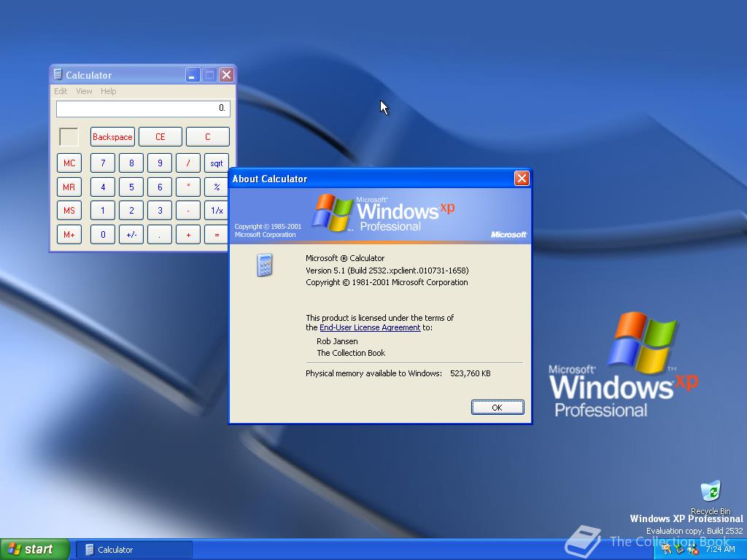Click the divide (/) button
This screenshot has width=747, height=560.
(x=188, y=163)
